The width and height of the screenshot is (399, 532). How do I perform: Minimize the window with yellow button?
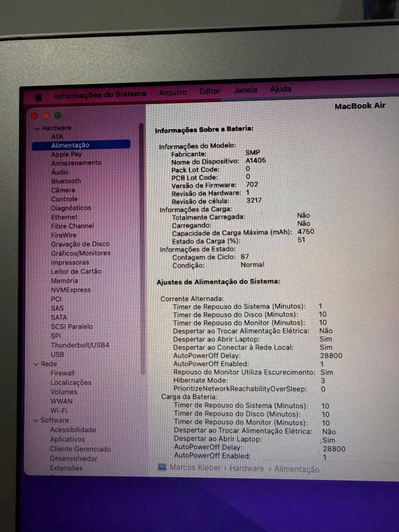coord(47,116)
